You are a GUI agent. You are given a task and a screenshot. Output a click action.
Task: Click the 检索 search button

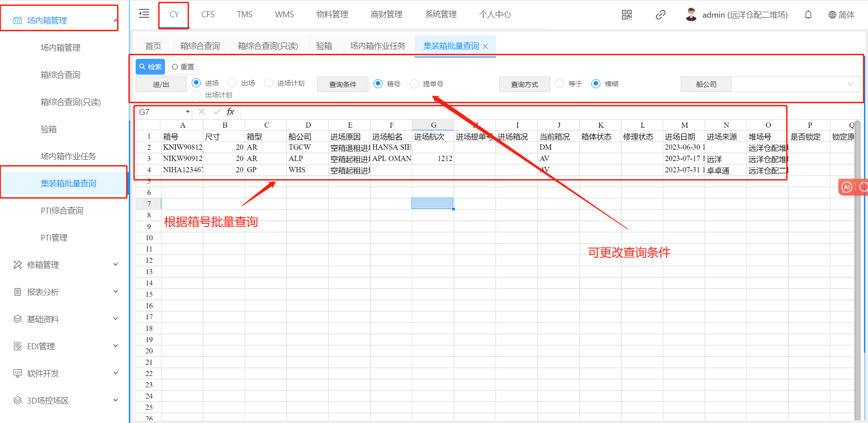click(x=150, y=67)
